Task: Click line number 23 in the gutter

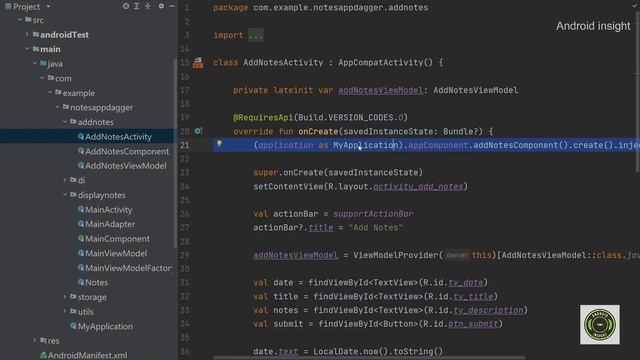Action: point(185,173)
